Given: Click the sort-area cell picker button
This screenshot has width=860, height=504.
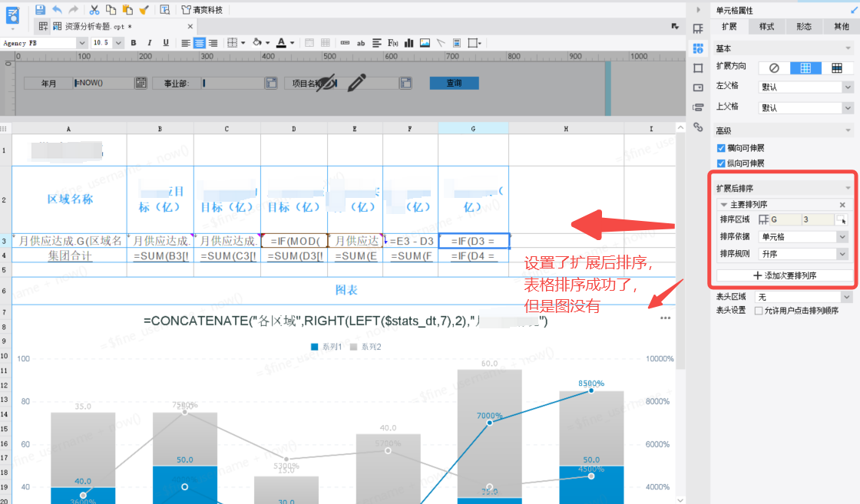Looking at the screenshot, I should [x=841, y=219].
